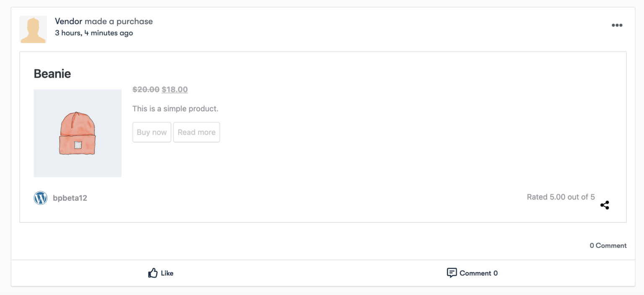Open the Vendor profile name link

tap(68, 21)
